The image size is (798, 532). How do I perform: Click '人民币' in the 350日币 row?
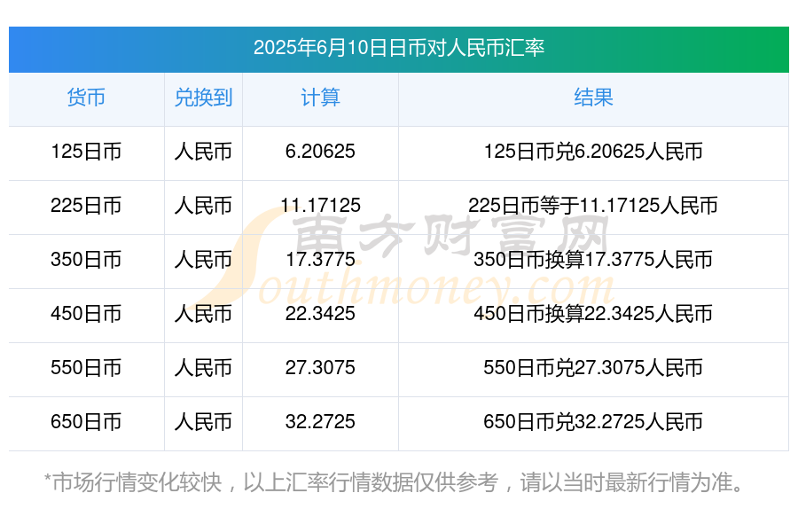point(203,260)
